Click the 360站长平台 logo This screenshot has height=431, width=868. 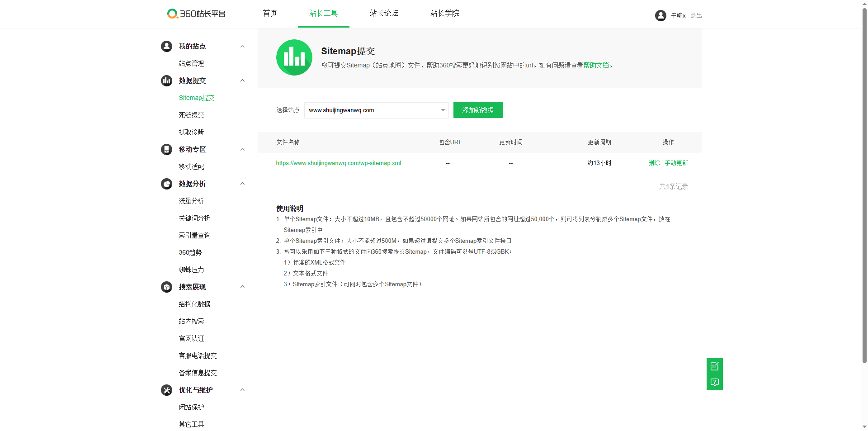196,14
